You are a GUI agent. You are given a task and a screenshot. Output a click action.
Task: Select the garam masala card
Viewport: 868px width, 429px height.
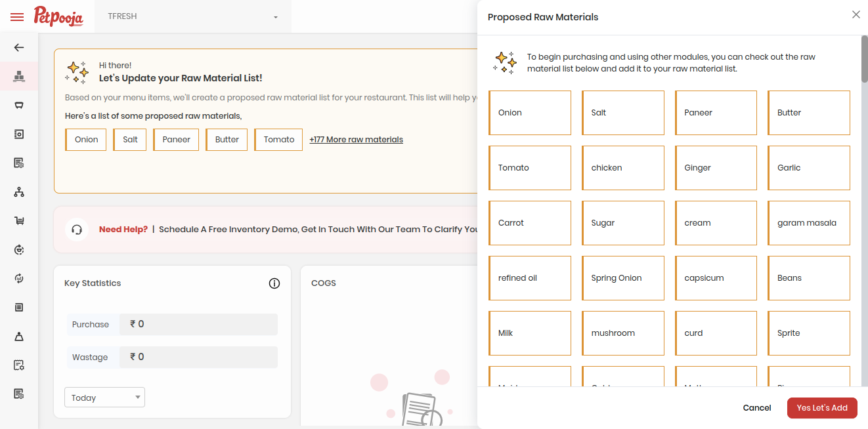[809, 223]
